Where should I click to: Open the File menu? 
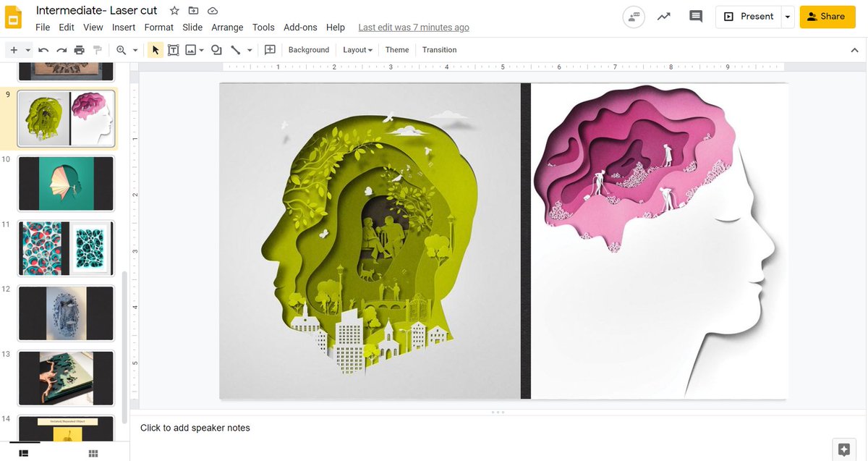(43, 28)
